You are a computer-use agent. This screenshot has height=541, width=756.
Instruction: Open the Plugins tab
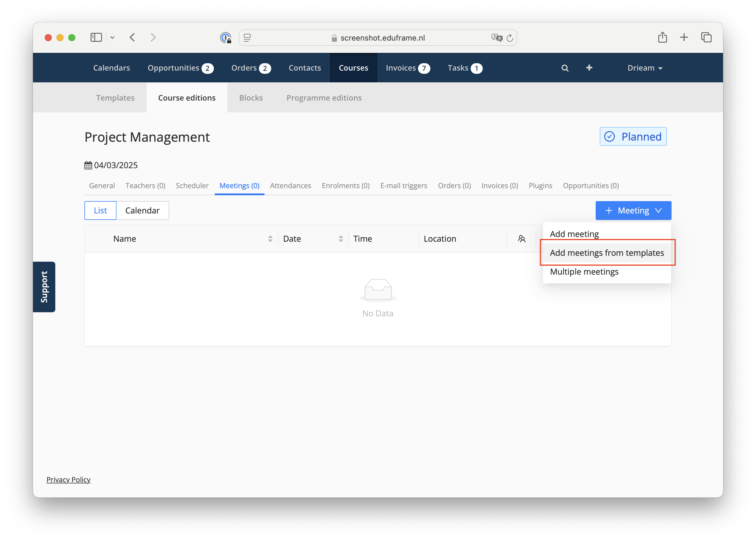pyautogui.click(x=540, y=186)
